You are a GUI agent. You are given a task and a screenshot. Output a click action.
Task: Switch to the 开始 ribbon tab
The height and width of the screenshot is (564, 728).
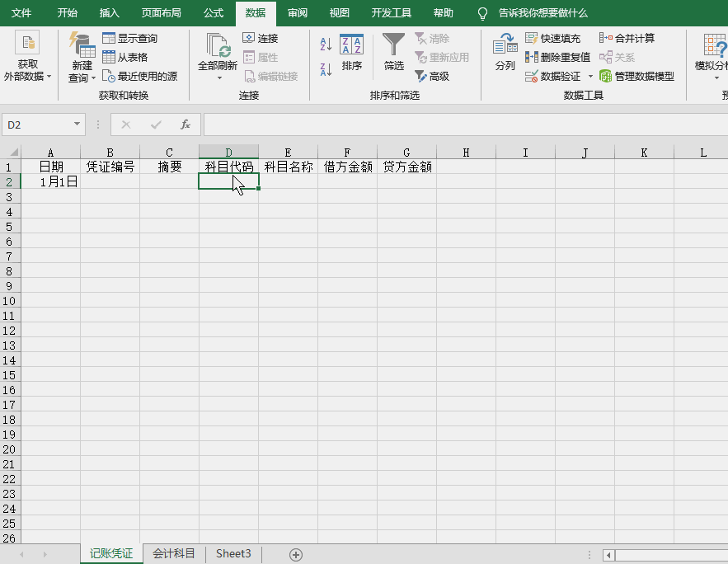click(x=68, y=13)
